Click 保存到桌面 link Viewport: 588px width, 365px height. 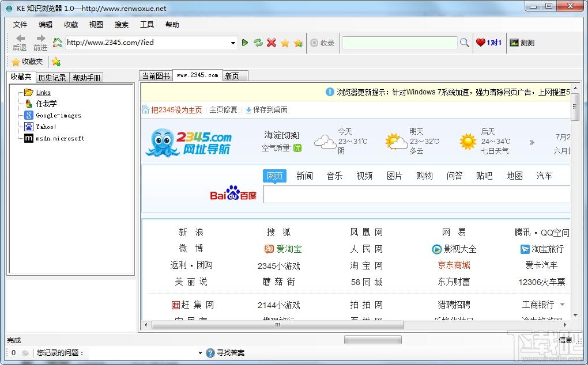pyautogui.click(x=267, y=110)
